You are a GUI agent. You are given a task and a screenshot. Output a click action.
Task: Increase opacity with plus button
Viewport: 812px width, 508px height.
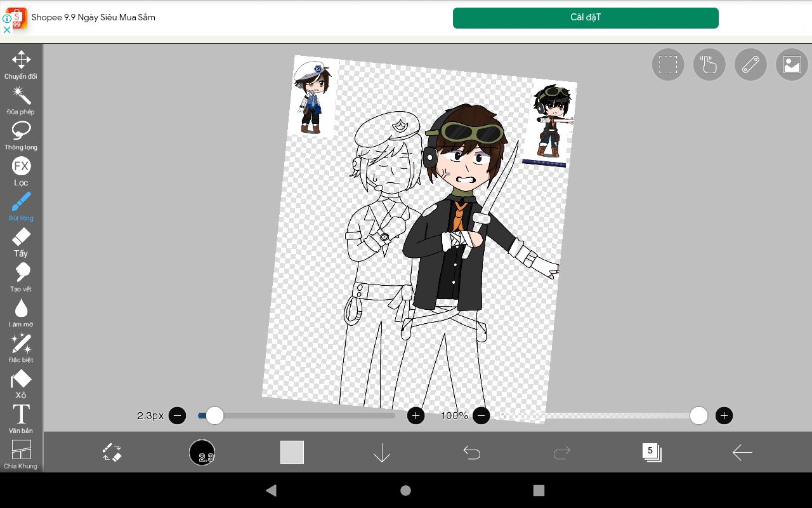tap(724, 416)
